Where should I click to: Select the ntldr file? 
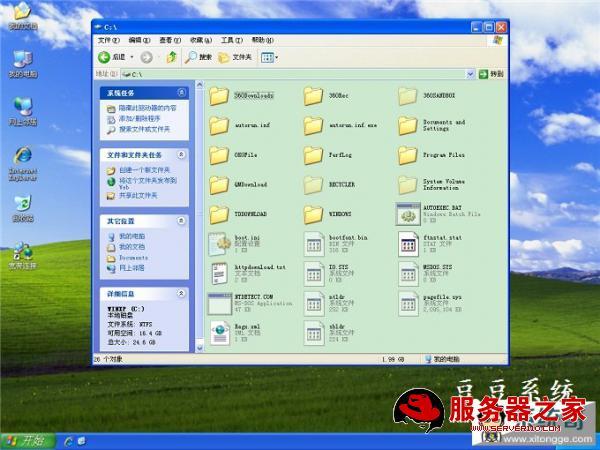click(329, 303)
